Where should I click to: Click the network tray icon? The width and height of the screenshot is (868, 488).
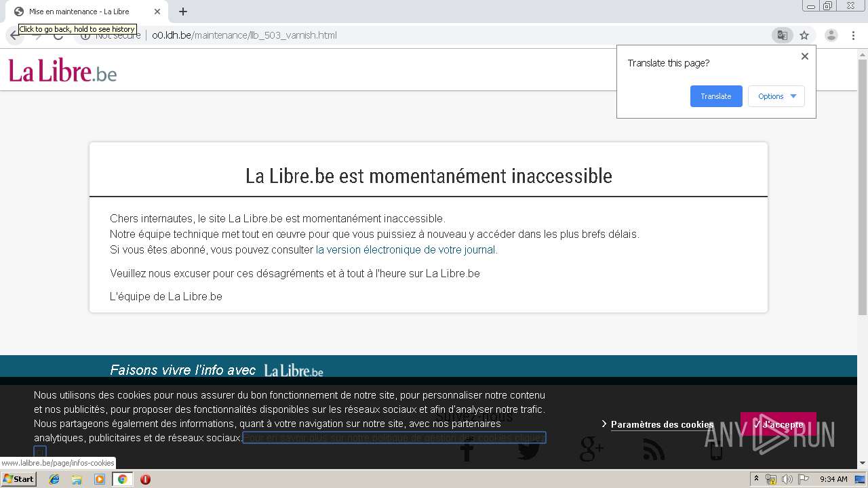pos(772,479)
